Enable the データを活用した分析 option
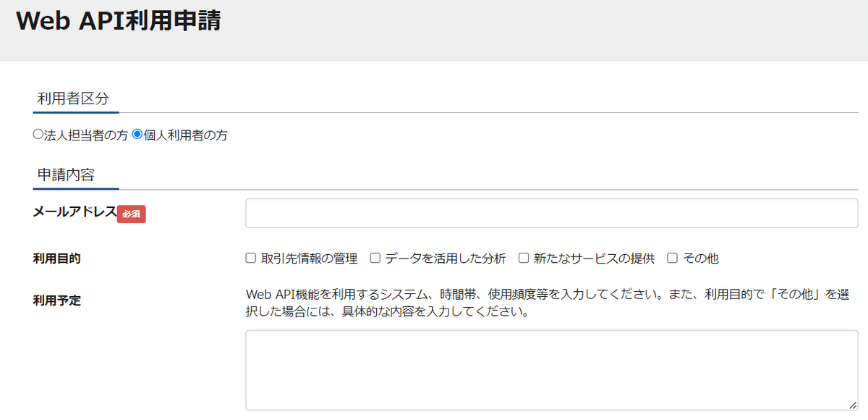Viewport: 868px width, 420px height. click(x=374, y=257)
